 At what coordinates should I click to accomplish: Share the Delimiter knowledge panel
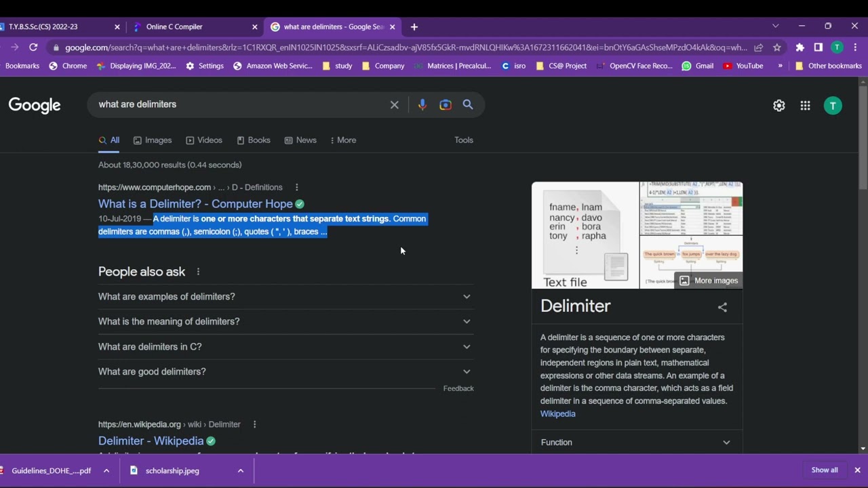tap(722, 307)
